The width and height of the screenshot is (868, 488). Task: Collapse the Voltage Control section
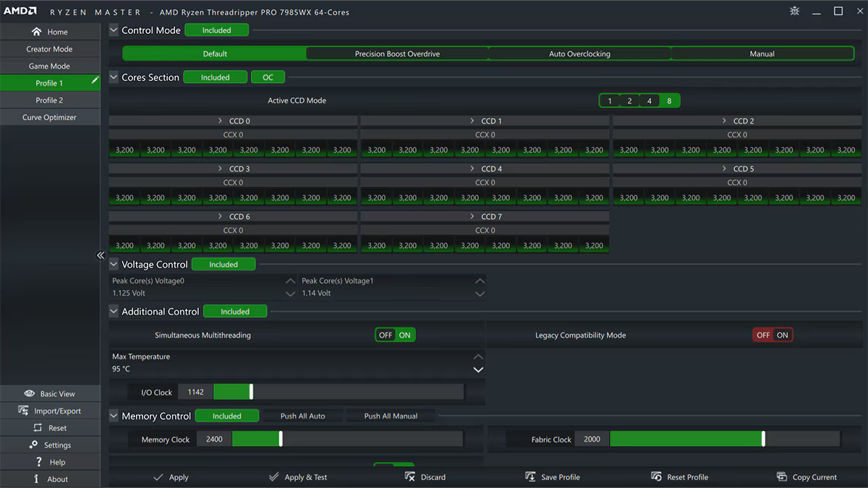114,265
